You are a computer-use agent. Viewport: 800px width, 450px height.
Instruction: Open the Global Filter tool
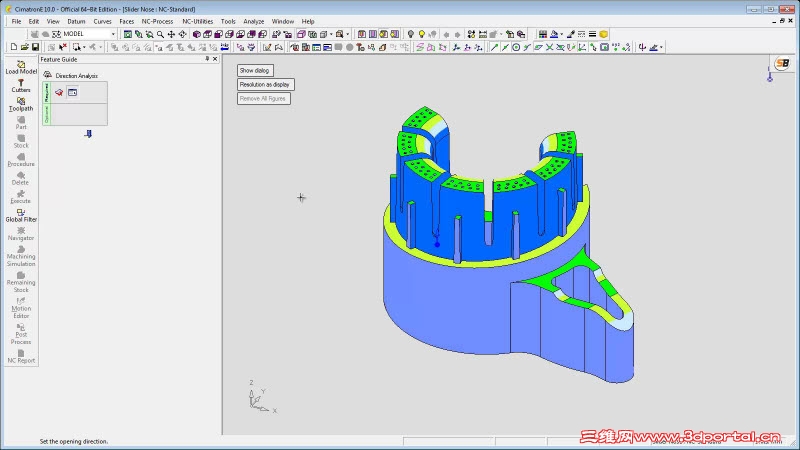[x=21, y=215]
